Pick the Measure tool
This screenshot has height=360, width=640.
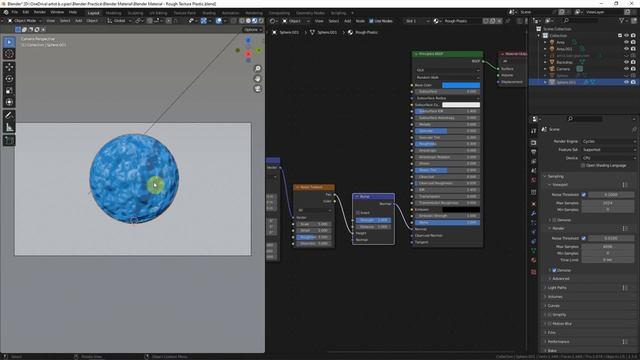click(9, 127)
